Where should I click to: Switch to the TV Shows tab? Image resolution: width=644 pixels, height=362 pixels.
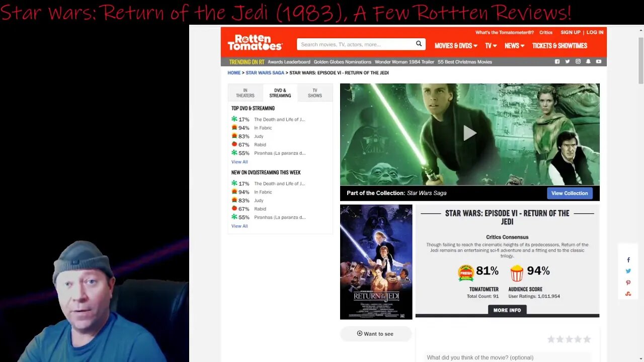tap(314, 93)
